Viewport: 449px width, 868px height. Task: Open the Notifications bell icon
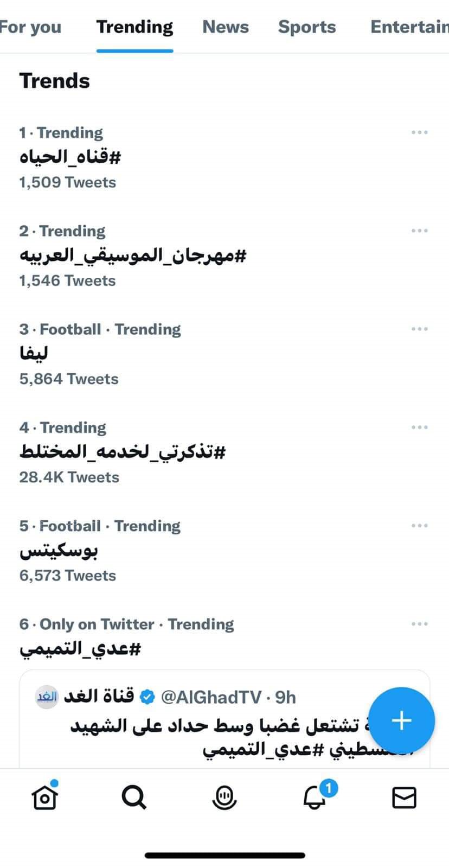(x=315, y=797)
